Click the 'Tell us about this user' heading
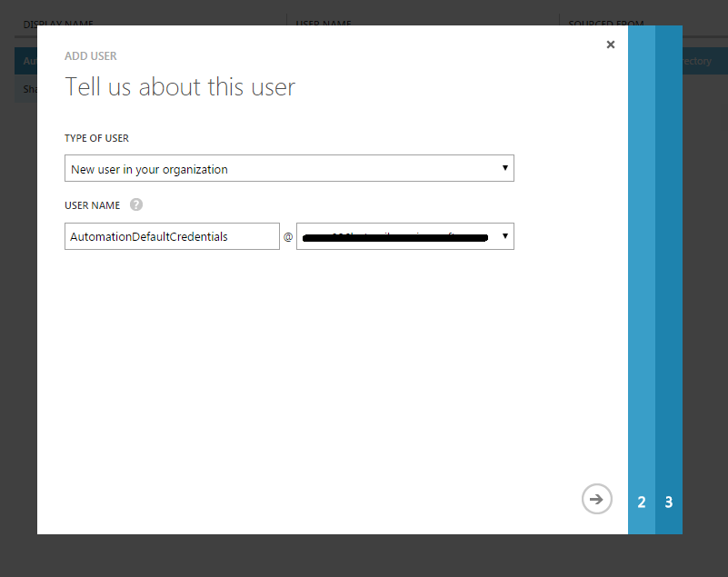This screenshot has width=728, height=577. (x=180, y=87)
